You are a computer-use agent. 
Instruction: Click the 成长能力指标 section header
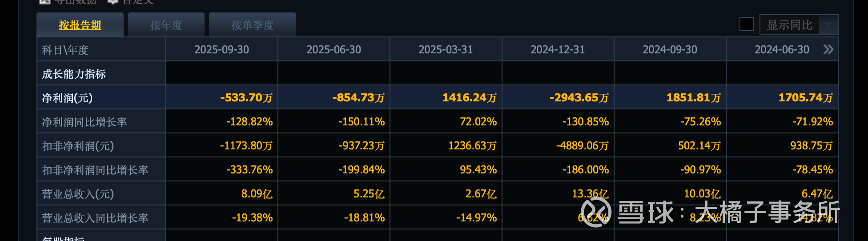pos(74,74)
